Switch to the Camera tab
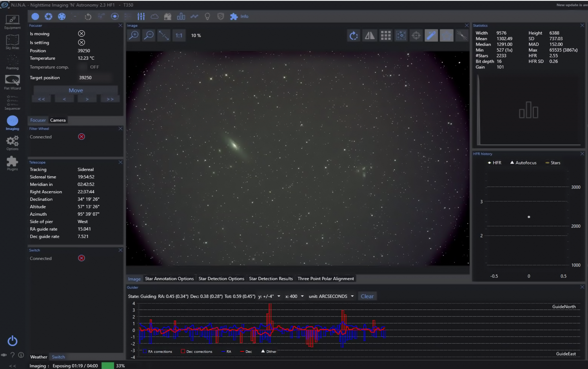 click(x=58, y=120)
